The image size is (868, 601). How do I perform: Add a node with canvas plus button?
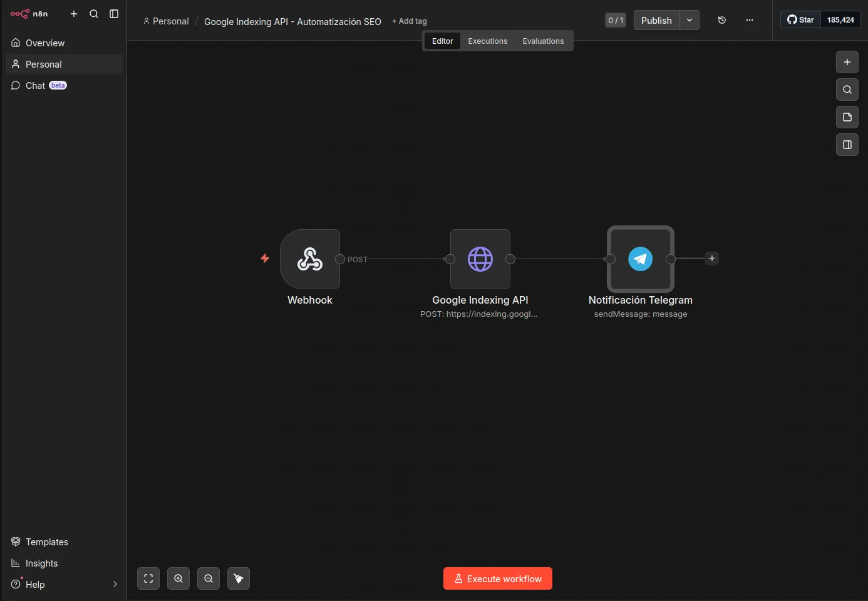847,62
